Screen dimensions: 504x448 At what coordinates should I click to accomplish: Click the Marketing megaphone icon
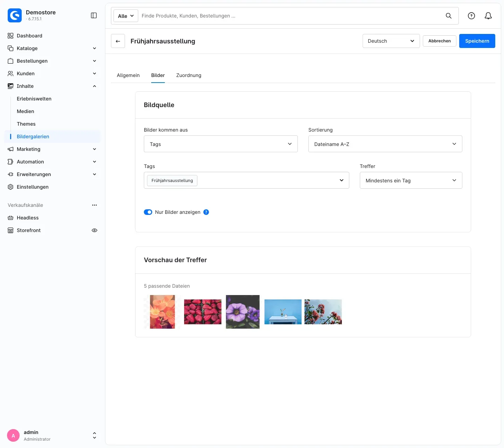tap(10, 149)
